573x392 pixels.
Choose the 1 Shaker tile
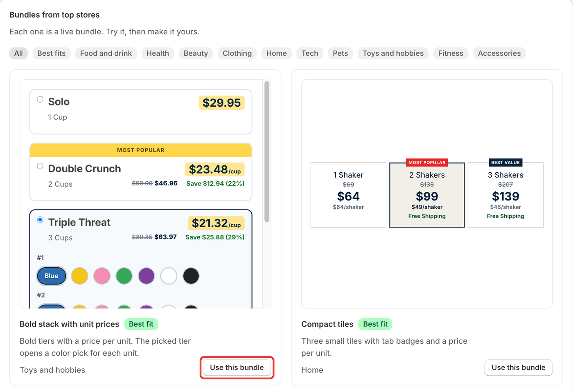[348, 195]
